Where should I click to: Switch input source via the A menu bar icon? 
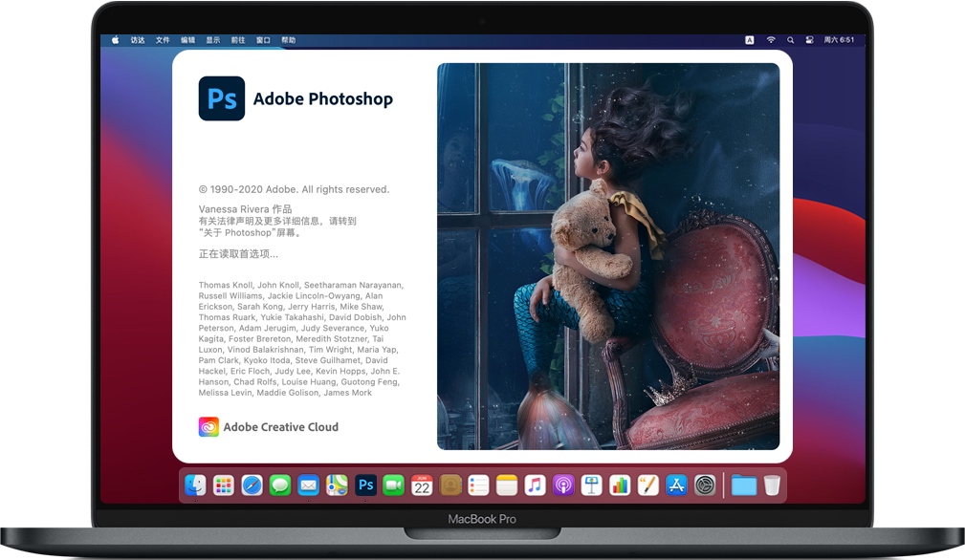click(x=750, y=40)
